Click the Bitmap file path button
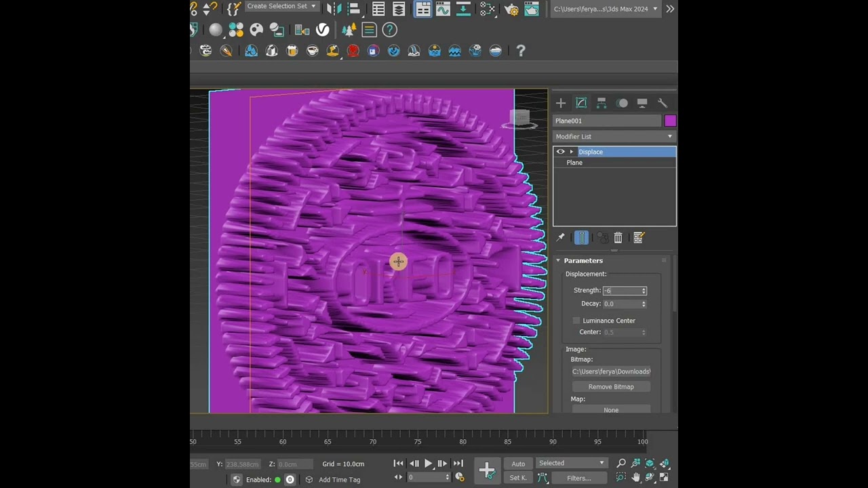The image size is (868, 488). point(611,371)
